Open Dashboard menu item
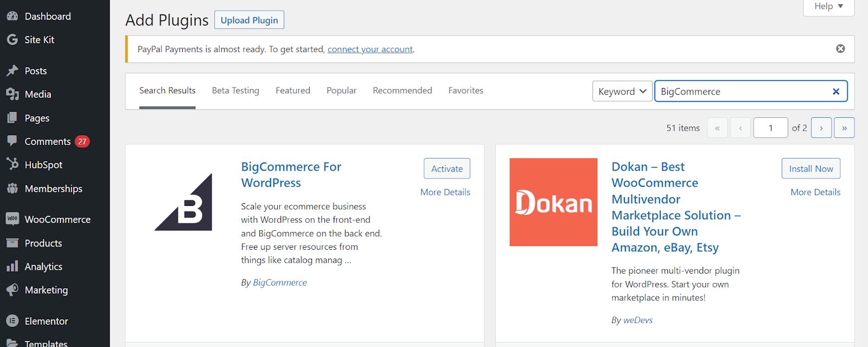 [x=48, y=16]
